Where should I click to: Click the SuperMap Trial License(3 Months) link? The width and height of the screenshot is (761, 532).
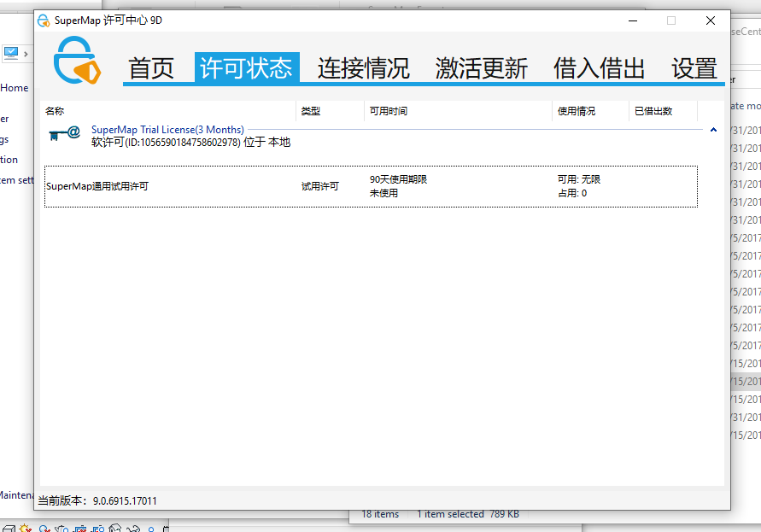tap(167, 130)
